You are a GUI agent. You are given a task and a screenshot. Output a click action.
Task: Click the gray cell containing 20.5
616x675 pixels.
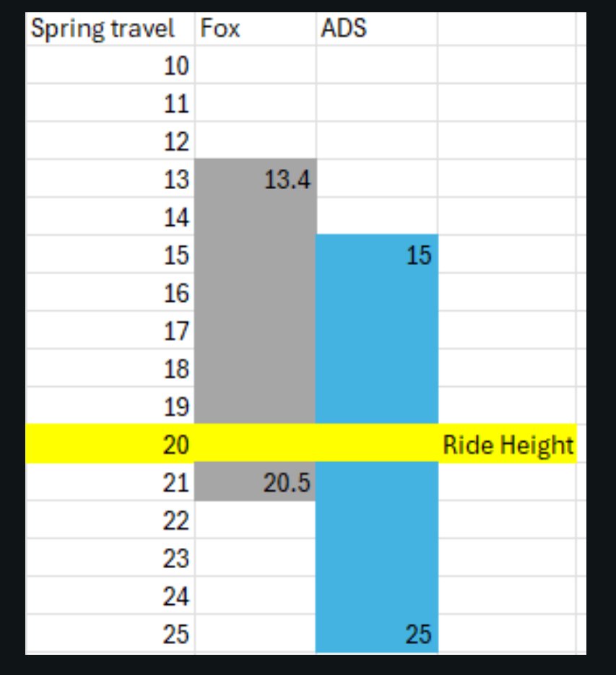(256, 482)
